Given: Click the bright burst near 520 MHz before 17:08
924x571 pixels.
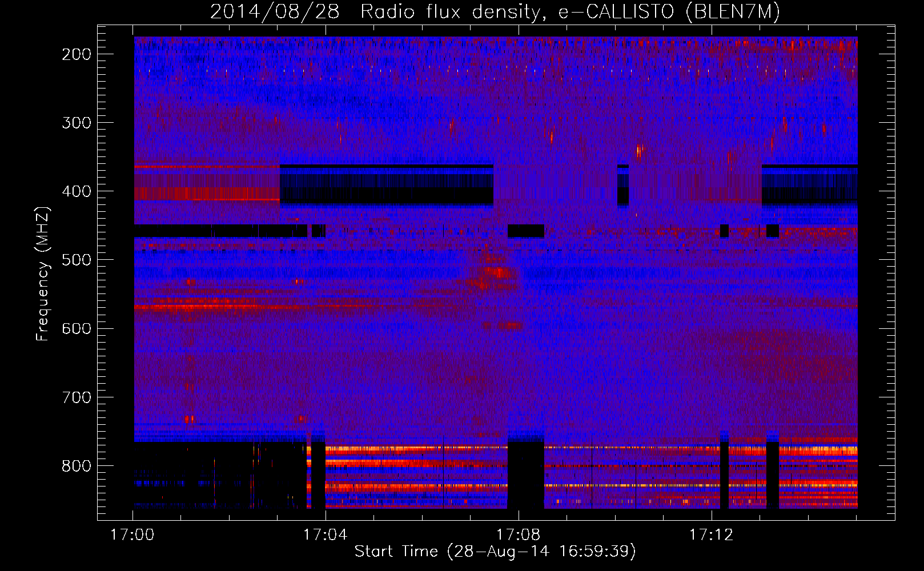Looking at the screenshot, I should pyautogui.click(x=496, y=274).
